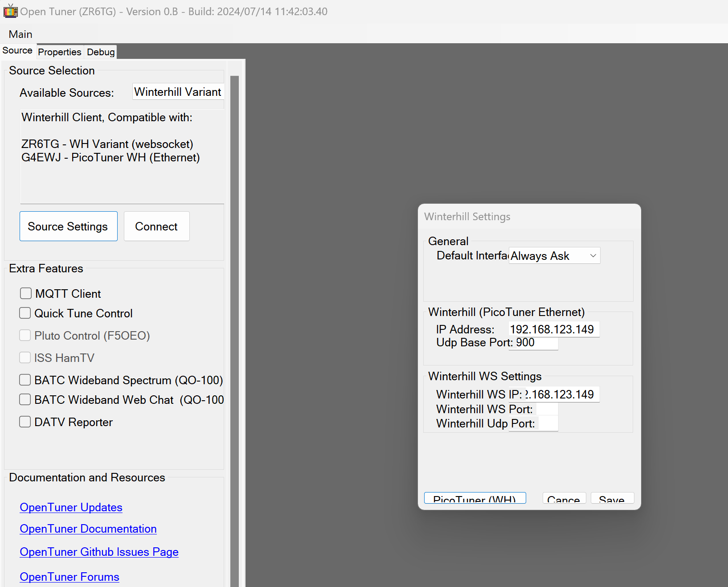Click Cancel in Winterhill Settings
The height and width of the screenshot is (587, 728).
pos(564,498)
